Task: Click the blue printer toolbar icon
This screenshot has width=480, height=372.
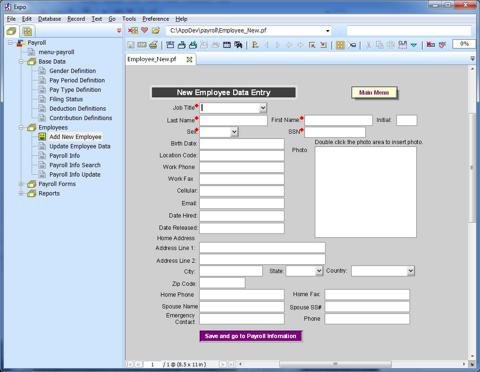Action: point(182,44)
